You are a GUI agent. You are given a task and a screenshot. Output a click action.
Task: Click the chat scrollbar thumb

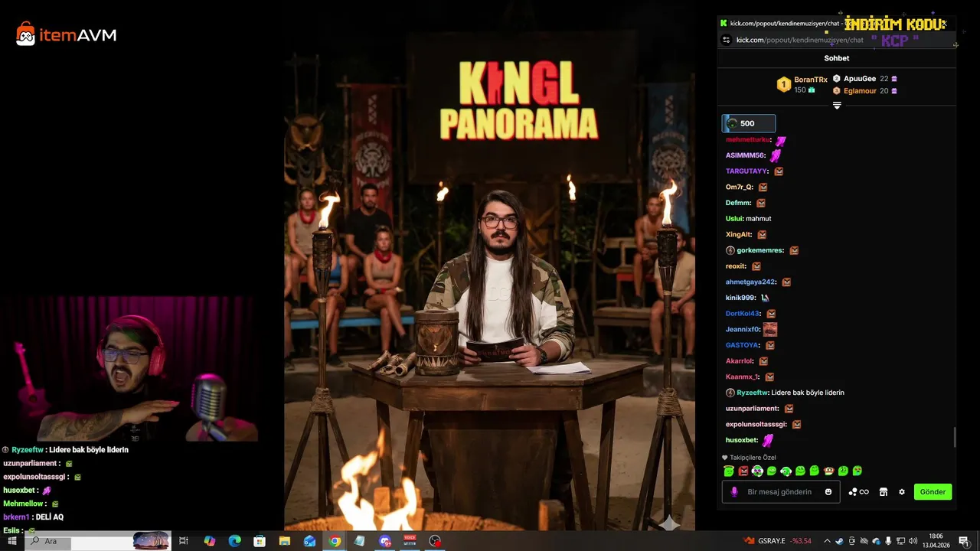pyautogui.click(x=954, y=438)
